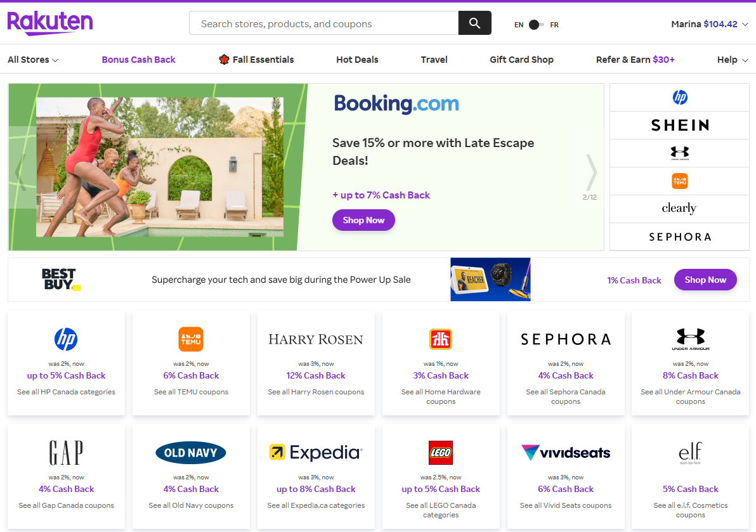Expand the All Stores dropdown
The image size is (756, 532).
coord(33,60)
